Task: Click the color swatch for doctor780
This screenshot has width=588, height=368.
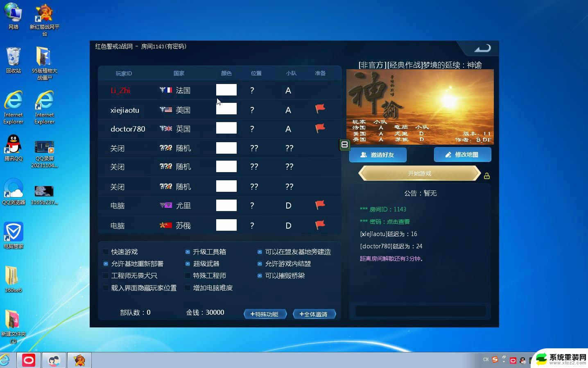Action: point(226,128)
